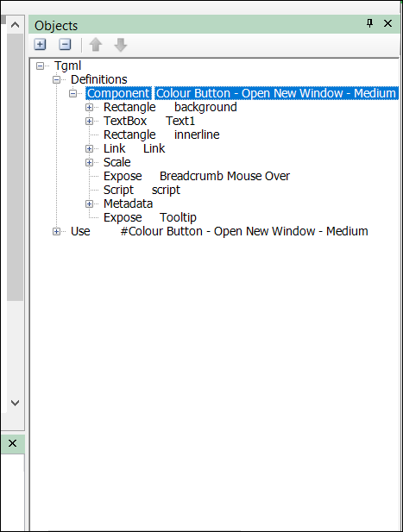Click the left scrollbar down arrow
The width and height of the screenshot is (403, 532).
point(15,403)
